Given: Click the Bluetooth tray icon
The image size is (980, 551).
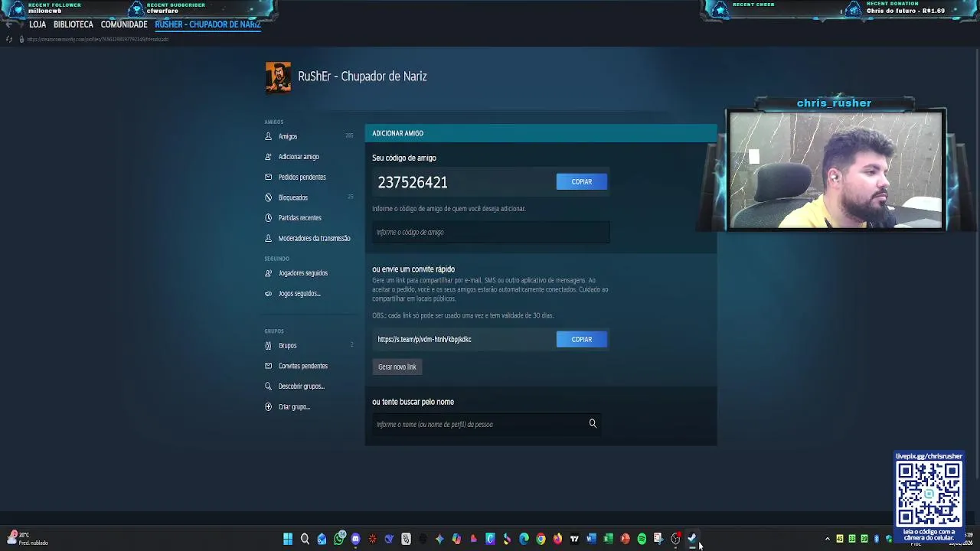Looking at the screenshot, I should pyautogui.click(x=877, y=540).
